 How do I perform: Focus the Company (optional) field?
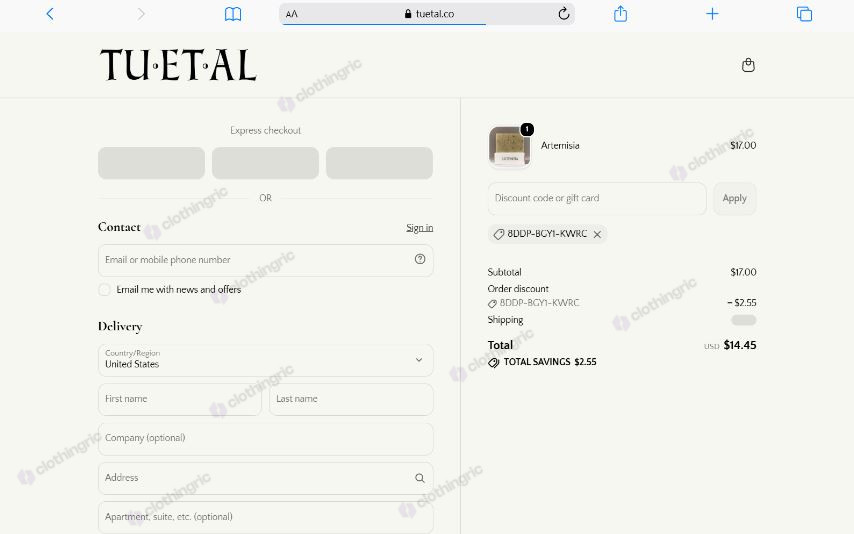[x=266, y=439]
